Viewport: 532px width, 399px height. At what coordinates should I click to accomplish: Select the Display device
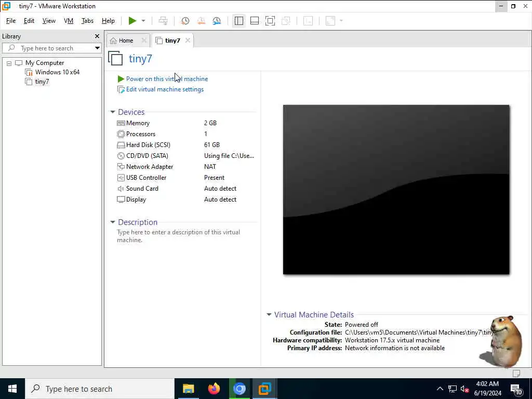185,199
